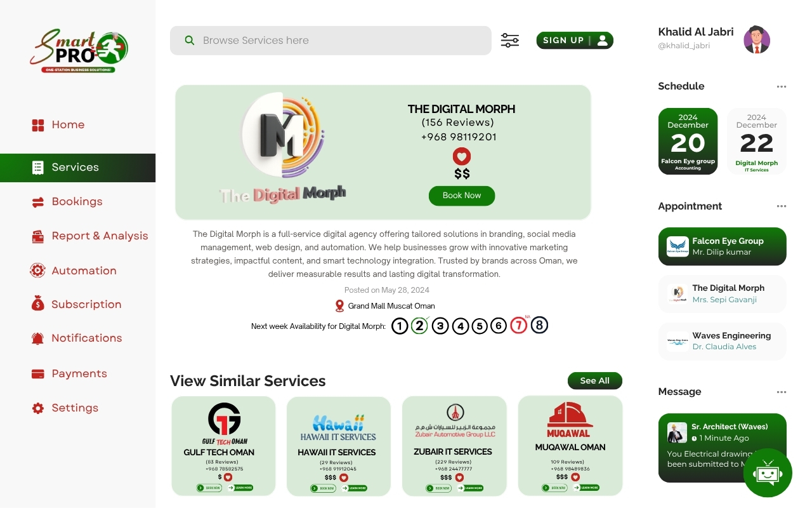
Task: Favorite The Digital Morph heart icon
Action: tap(462, 156)
